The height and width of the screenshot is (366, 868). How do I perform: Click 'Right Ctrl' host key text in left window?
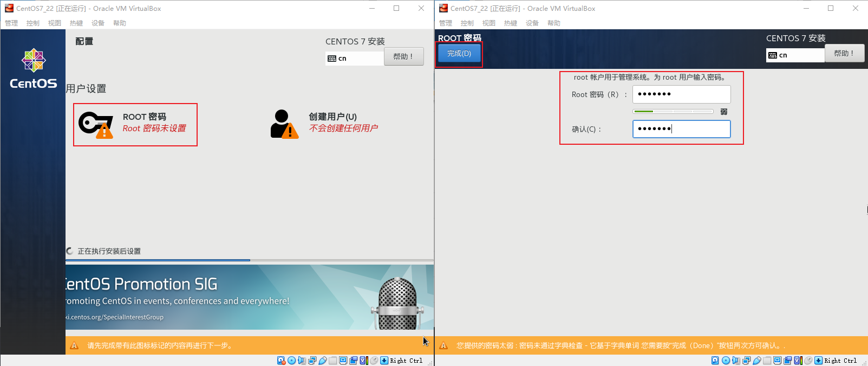[x=406, y=361]
